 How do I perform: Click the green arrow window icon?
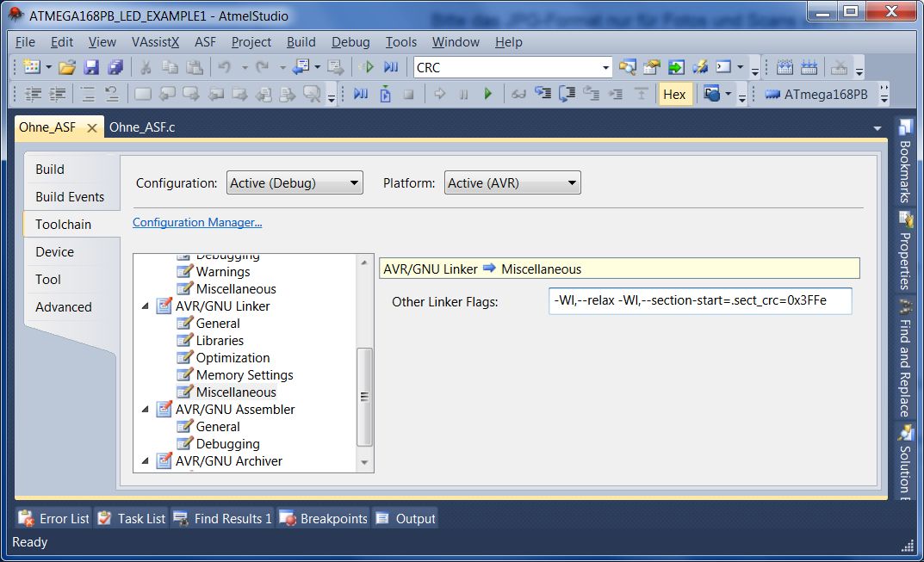point(676,67)
